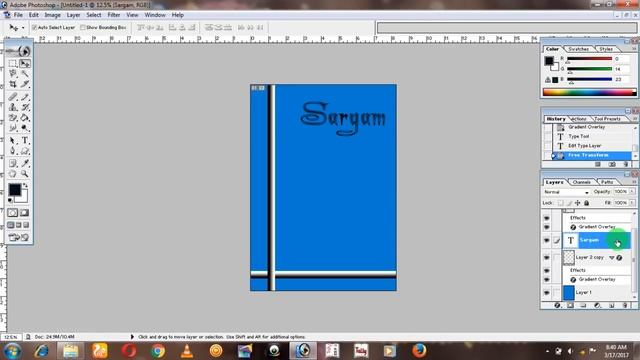640x360 pixels.
Task: Select the Type tool in toolbox
Action: 25,140
